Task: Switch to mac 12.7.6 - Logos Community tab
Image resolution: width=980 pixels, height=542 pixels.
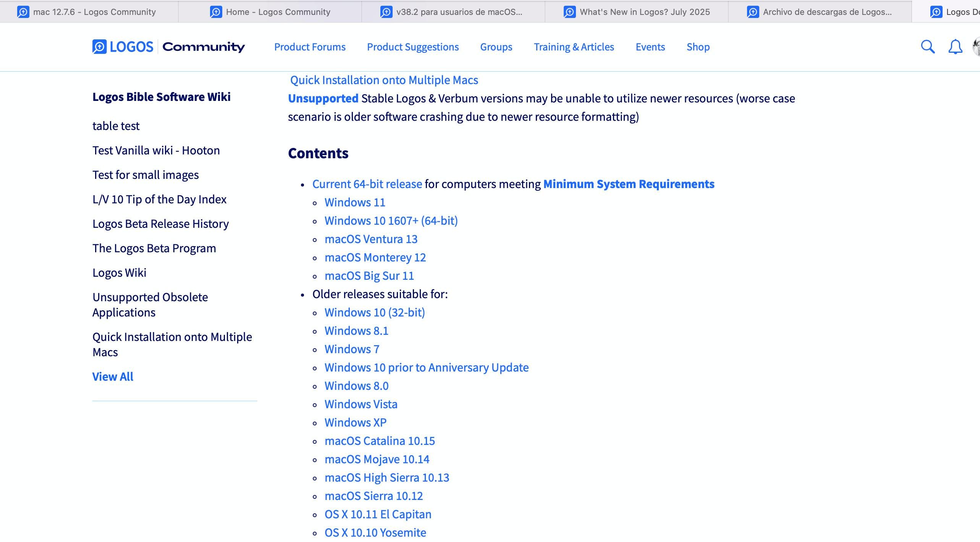Action: tap(89, 12)
